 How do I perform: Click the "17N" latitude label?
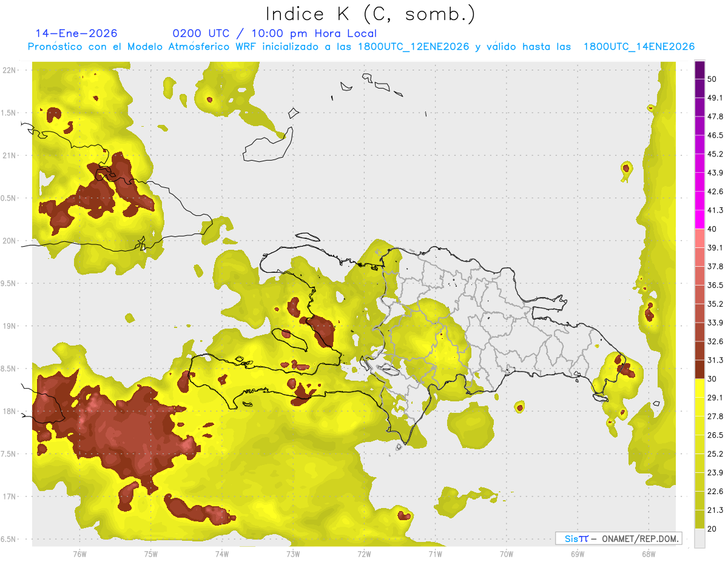(10, 497)
